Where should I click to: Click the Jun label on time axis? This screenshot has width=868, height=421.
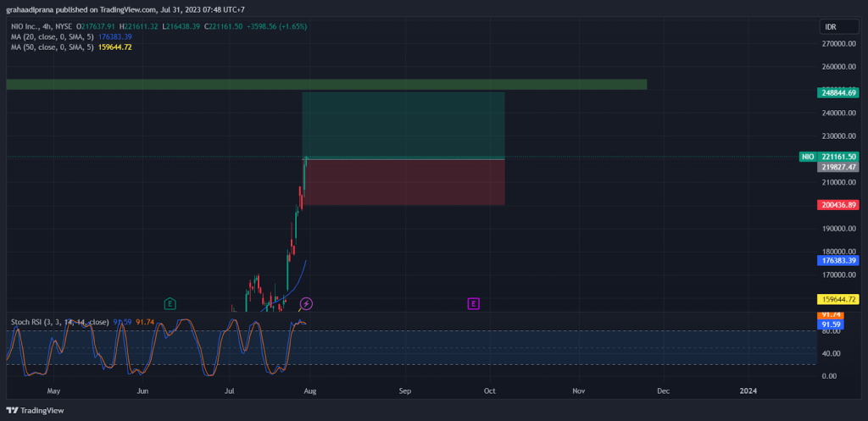point(142,391)
